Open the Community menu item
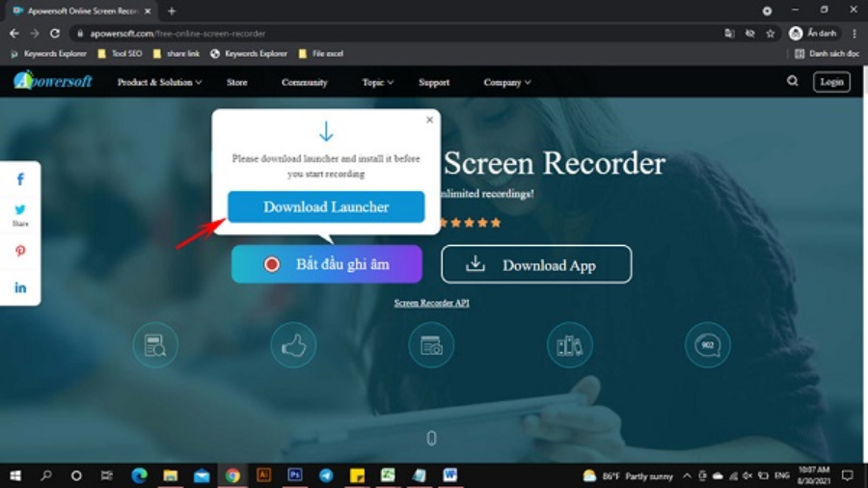 305,82
